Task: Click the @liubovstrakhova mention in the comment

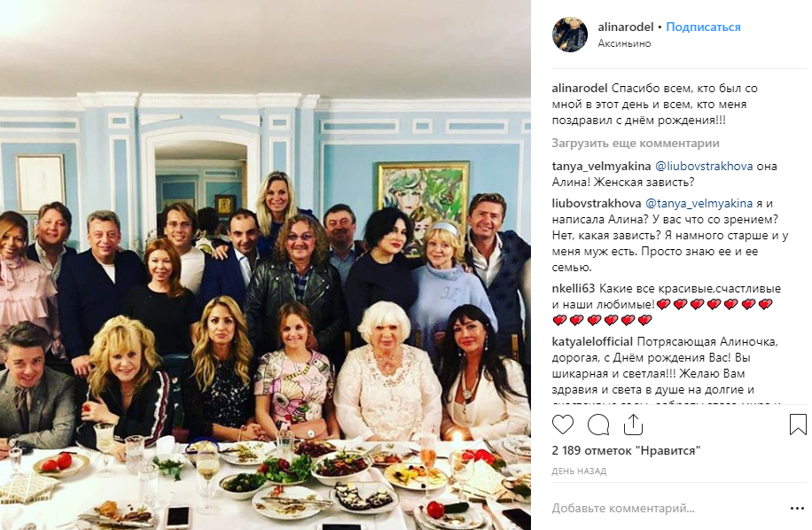Action: click(x=704, y=166)
